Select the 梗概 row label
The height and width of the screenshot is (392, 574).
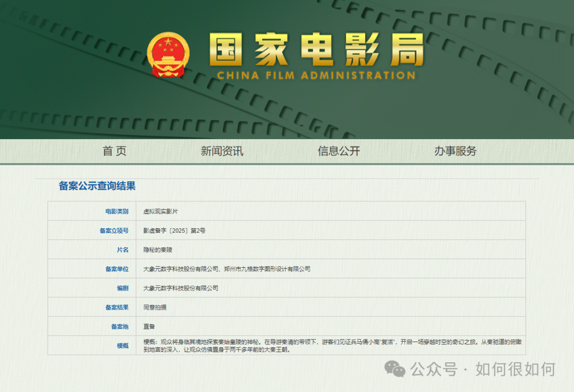point(123,345)
